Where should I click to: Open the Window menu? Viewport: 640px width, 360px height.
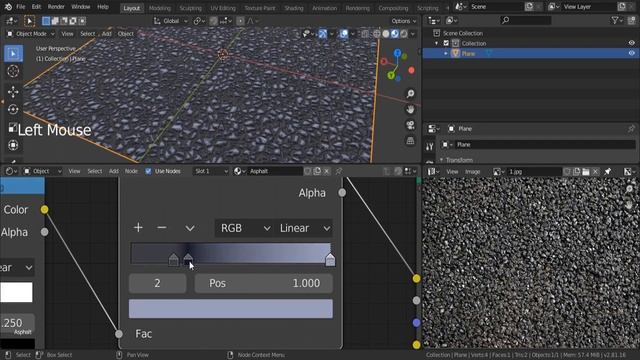[x=80, y=7]
